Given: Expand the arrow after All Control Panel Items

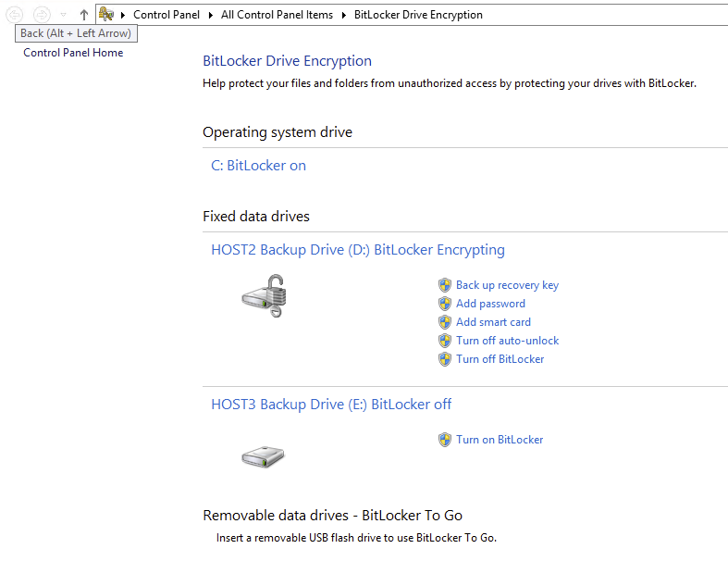Looking at the screenshot, I should pyautogui.click(x=344, y=15).
